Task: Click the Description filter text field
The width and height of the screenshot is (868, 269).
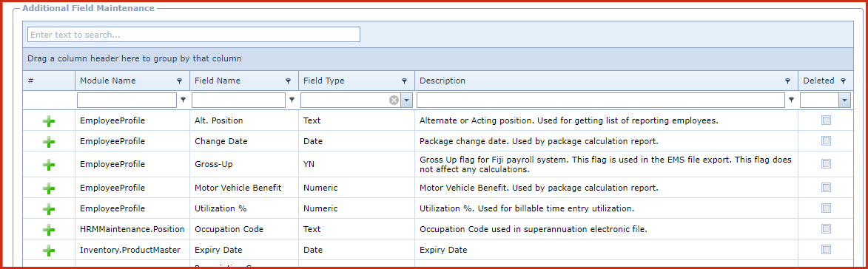Action: pyautogui.click(x=601, y=100)
